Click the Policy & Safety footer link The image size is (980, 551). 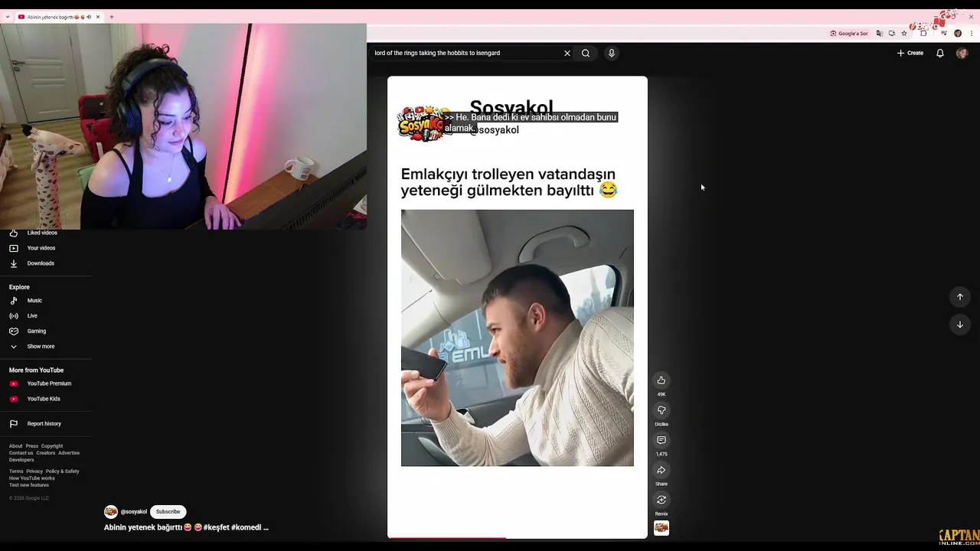click(x=62, y=471)
